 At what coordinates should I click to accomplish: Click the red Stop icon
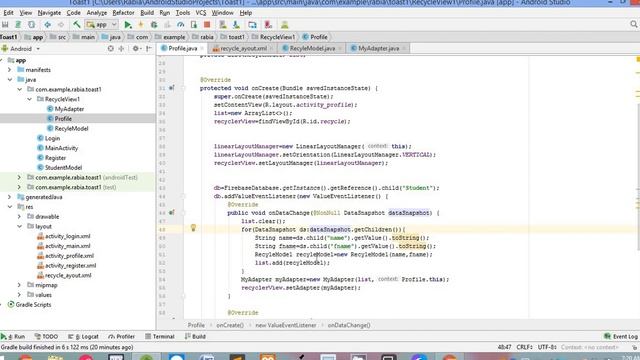(207, 25)
